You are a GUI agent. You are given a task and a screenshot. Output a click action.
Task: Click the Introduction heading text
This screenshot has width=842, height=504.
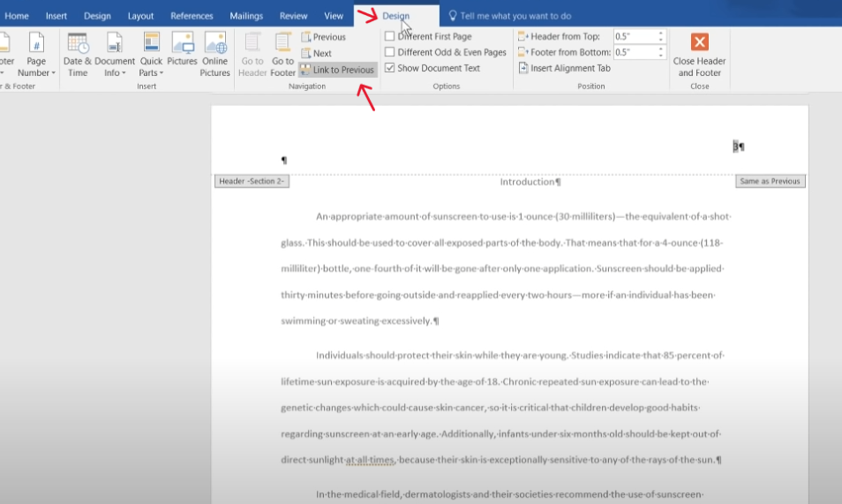pyautogui.click(x=527, y=182)
